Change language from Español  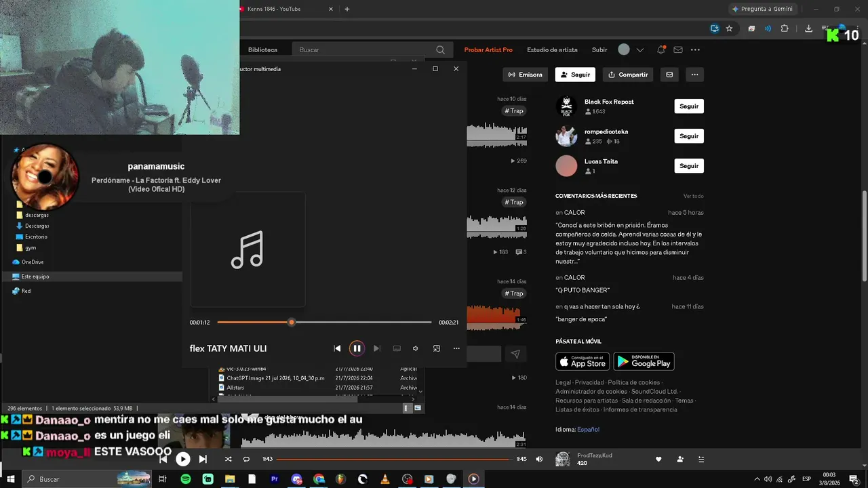[x=588, y=430]
